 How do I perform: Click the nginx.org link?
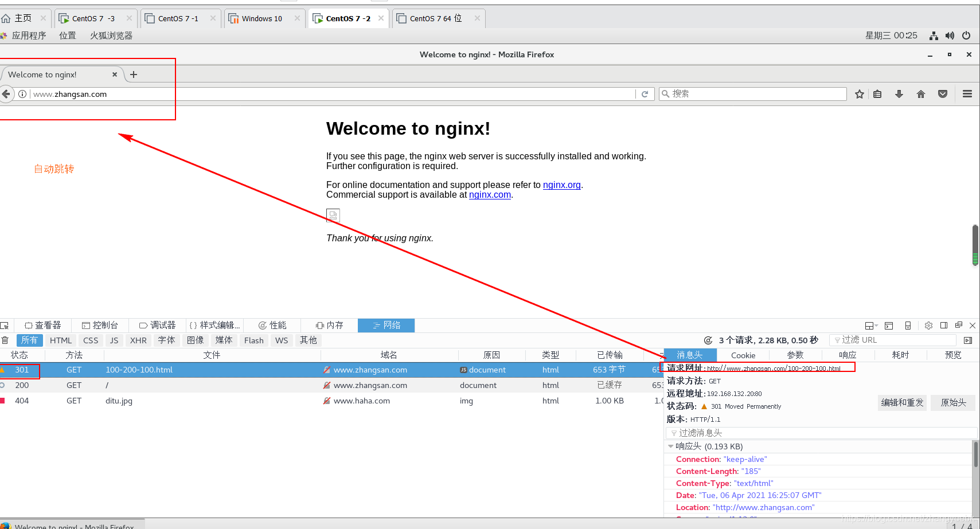tap(562, 185)
